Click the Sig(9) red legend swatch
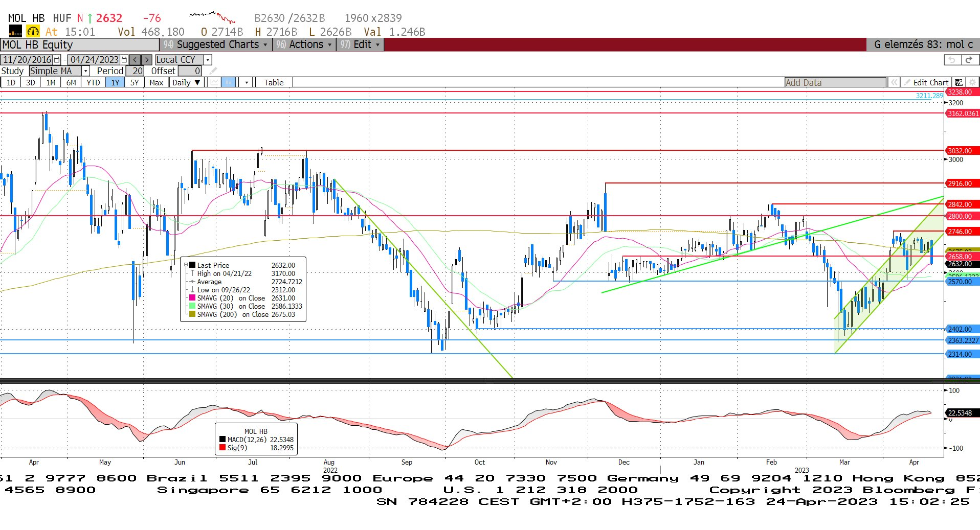This screenshot has height=530, width=980. coord(222,448)
